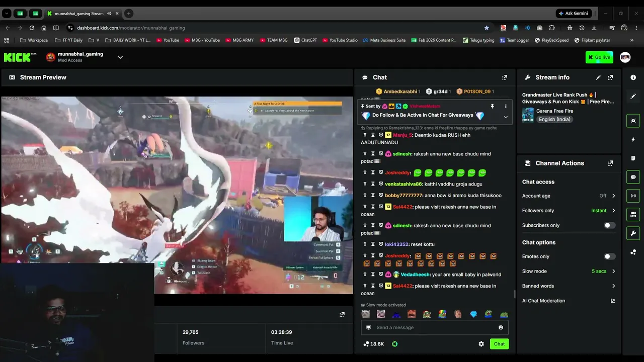Select the munnabhai_gaming Stream browser tab
This screenshot has height=362, width=644.
point(78,14)
